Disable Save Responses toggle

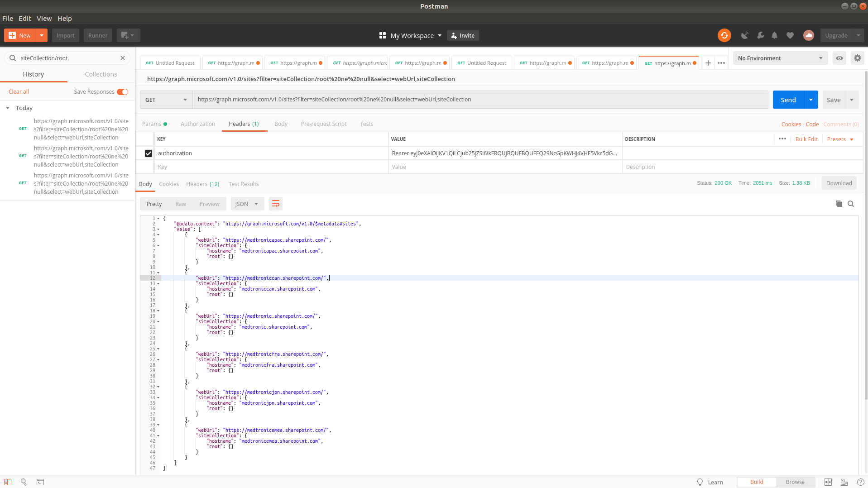tap(121, 91)
